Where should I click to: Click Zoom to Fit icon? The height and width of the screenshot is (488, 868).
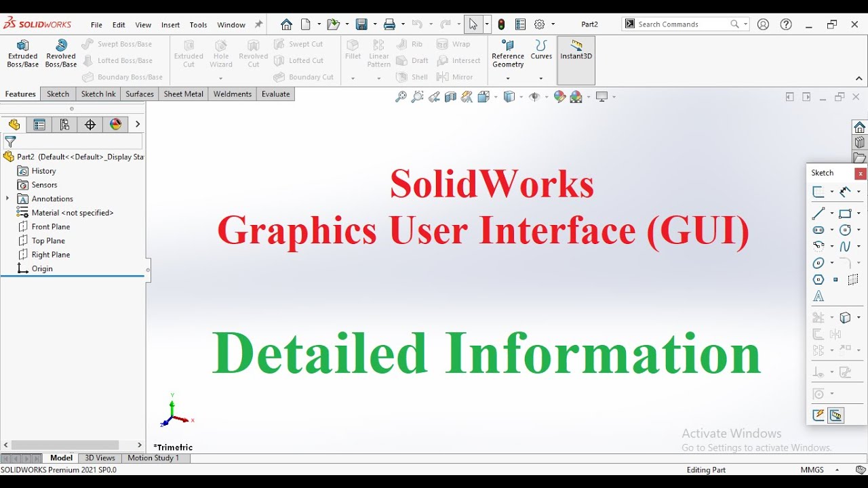(x=401, y=97)
